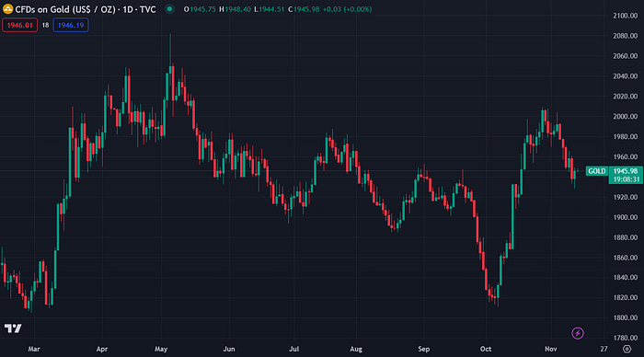
Task: Click the purple lightning bolt icon
Action: (578, 333)
